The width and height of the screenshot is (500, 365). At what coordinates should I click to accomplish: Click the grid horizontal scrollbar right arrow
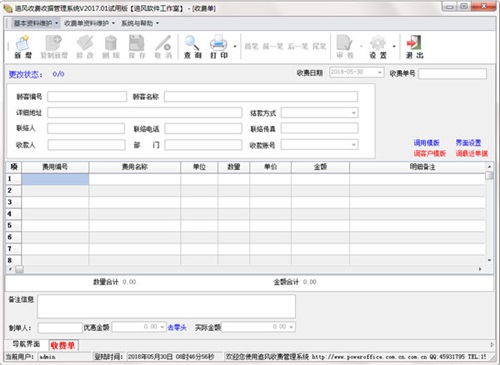tap(480, 269)
